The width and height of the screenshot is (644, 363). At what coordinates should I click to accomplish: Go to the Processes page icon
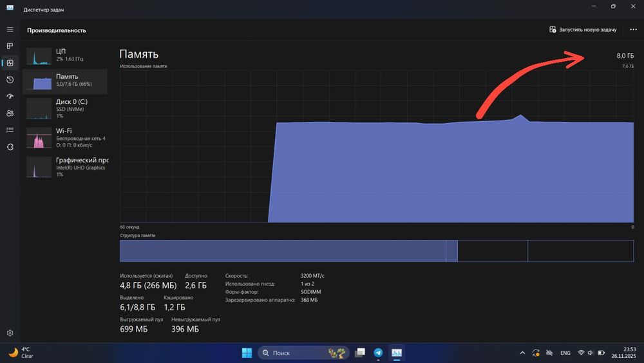(x=10, y=46)
